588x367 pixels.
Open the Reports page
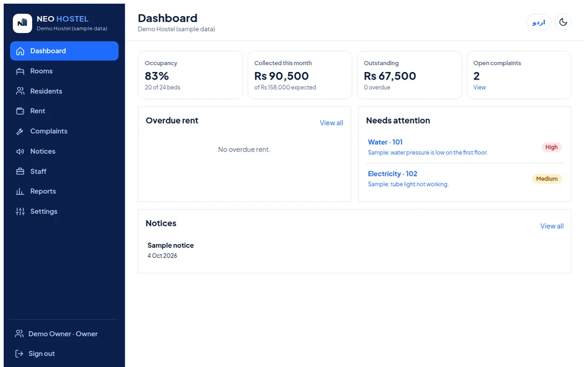pyautogui.click(x=64, y=191)
